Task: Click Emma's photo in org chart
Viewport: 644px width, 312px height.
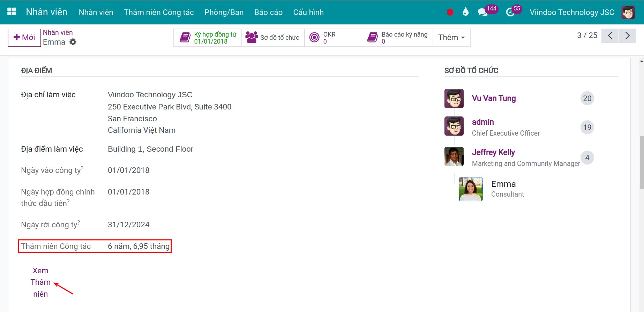Action: [471, 189]
